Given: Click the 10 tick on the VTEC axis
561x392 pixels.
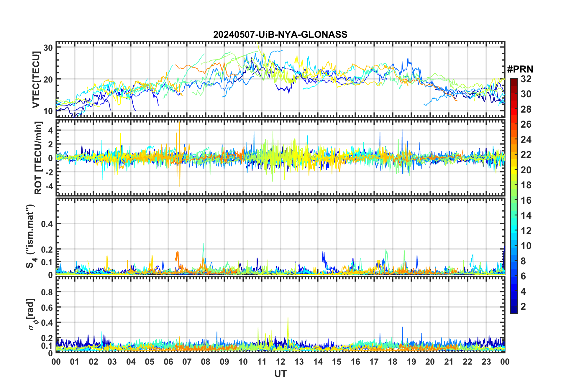Looking at the screenshot, I should point(48,111).
